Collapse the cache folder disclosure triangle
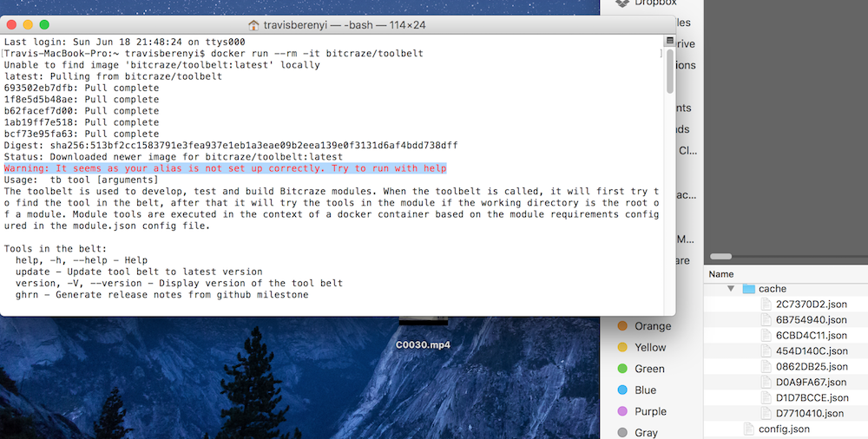The image size is (868, 439). [730, 289]
